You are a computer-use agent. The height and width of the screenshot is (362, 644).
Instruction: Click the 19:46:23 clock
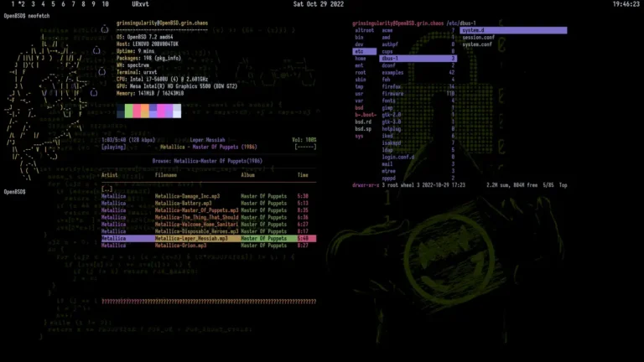[626, 4]
